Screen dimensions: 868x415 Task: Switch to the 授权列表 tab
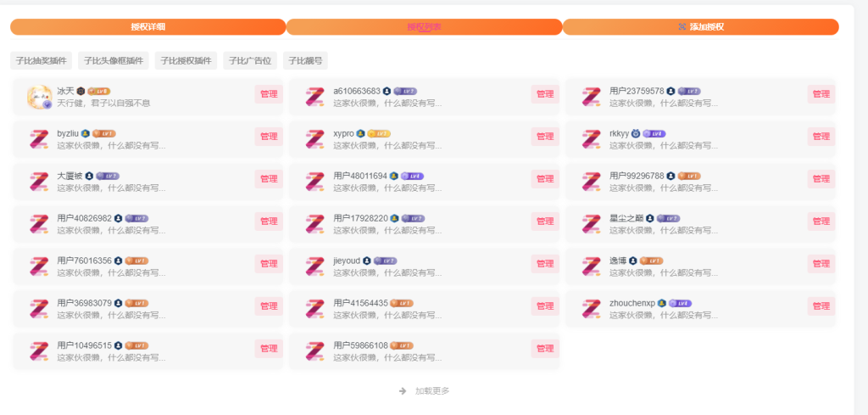point(424,26)
